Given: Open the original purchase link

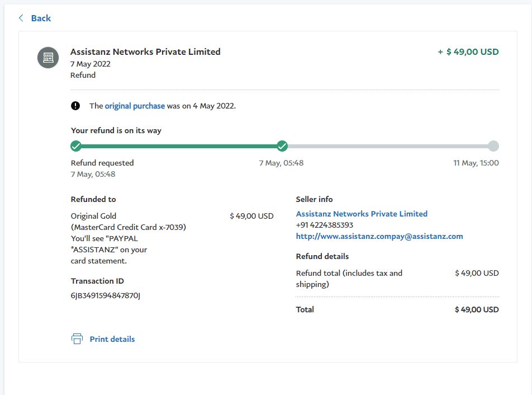Looking at the screenshot, I should (x=135, y=106).
